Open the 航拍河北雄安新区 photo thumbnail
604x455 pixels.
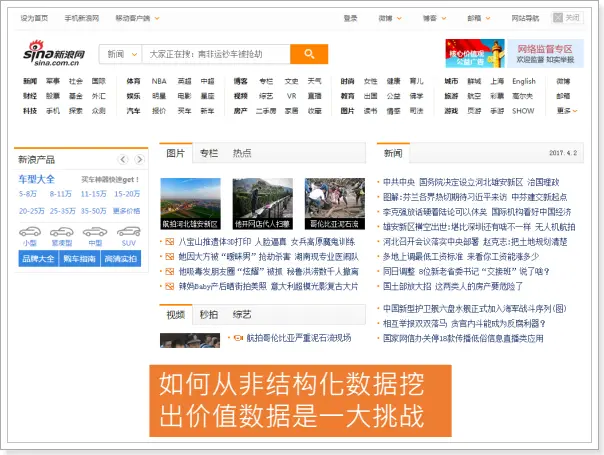pyautogui.click(x=190, y=204)
